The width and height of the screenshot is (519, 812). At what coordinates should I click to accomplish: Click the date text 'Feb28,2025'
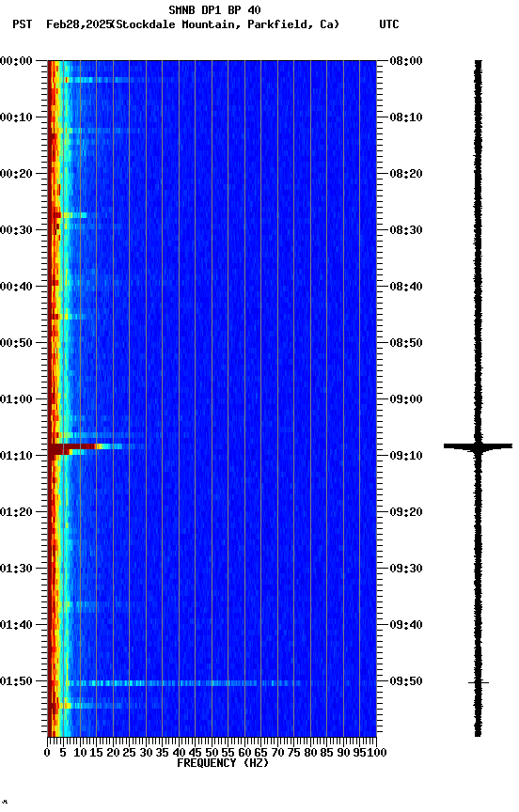coord(79,24)
